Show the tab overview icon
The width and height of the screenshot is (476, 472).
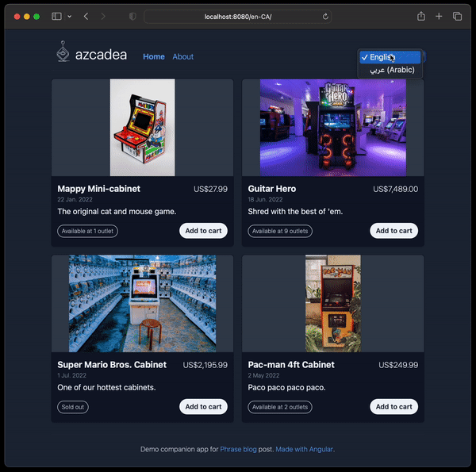(x=457, y=17)
